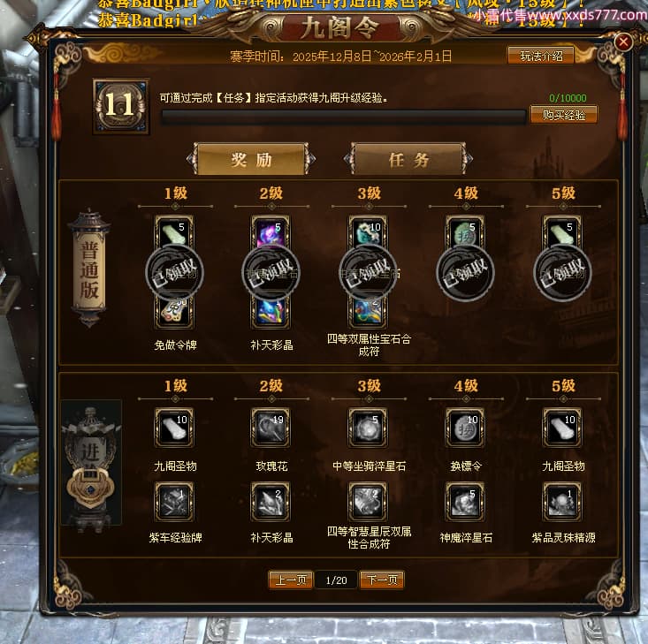Click the advanced 补天彩晶 icon in level 2
This screenshot has height=644, width=648.
coord(271,502)
